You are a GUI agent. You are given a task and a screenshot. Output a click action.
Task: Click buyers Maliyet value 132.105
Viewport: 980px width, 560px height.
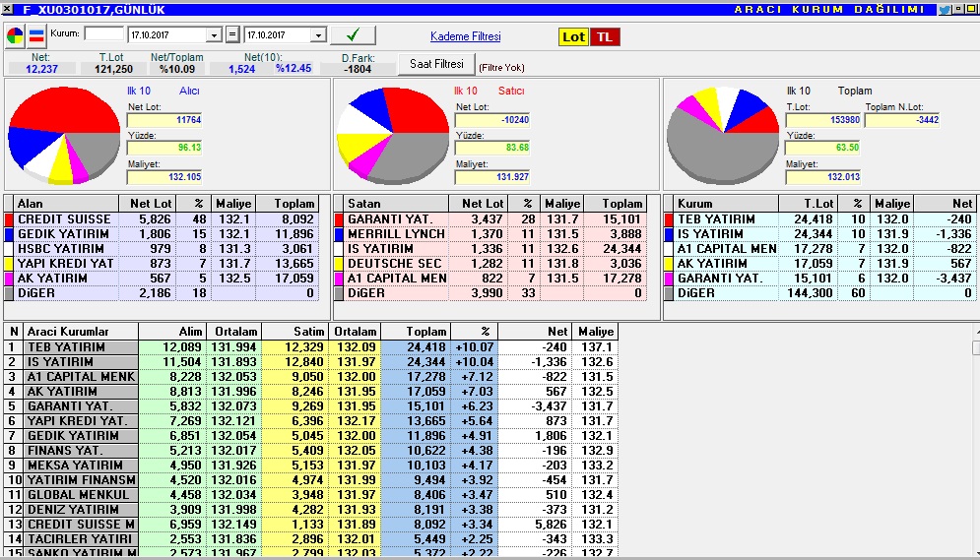(x=165, y=177)
